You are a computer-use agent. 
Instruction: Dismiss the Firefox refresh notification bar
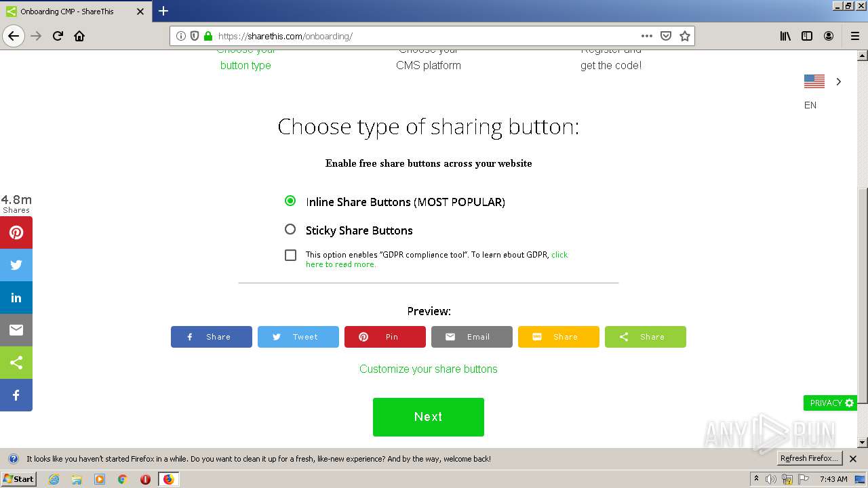[853, 459]
